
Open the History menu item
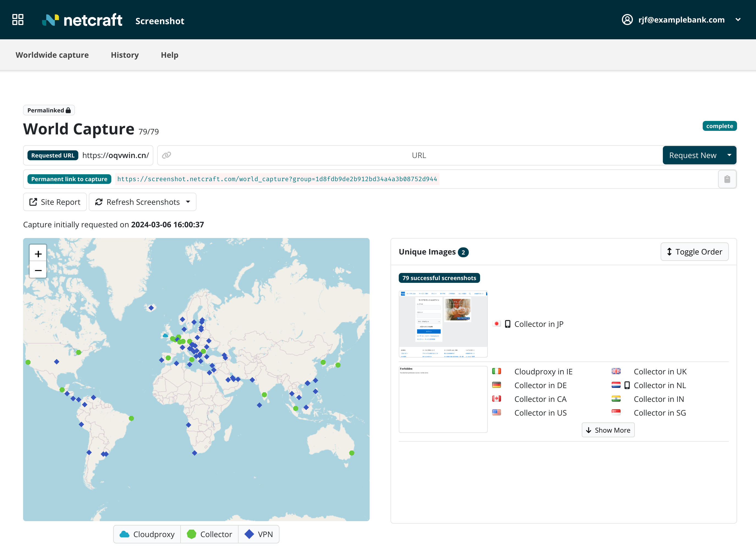click(x=125, y=55)
